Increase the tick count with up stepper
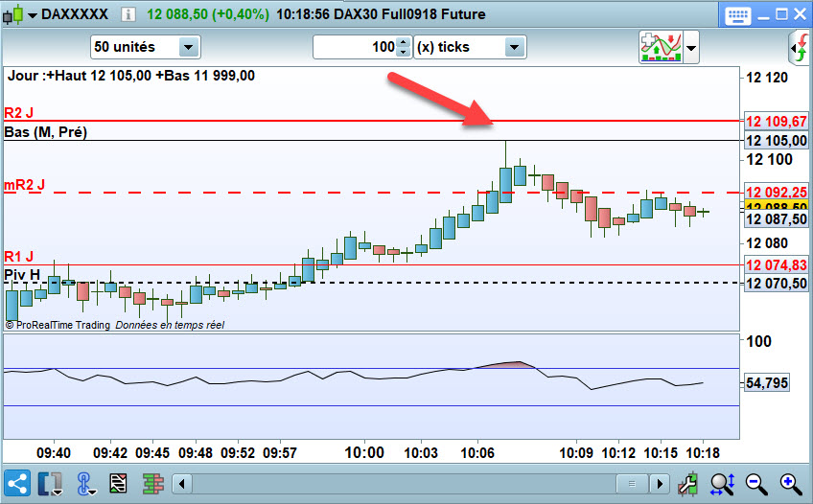This screenshot has width=813, height=504. (x=404, y=42)
